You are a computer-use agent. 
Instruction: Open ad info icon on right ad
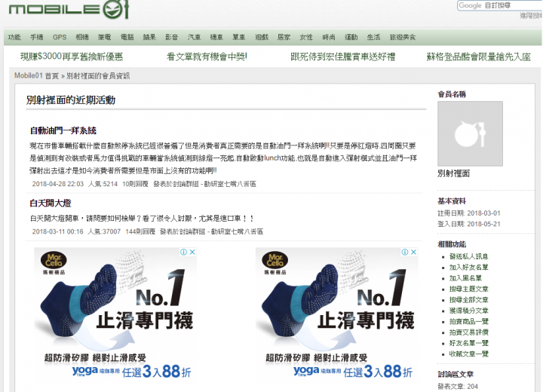(x=405, y=252)
